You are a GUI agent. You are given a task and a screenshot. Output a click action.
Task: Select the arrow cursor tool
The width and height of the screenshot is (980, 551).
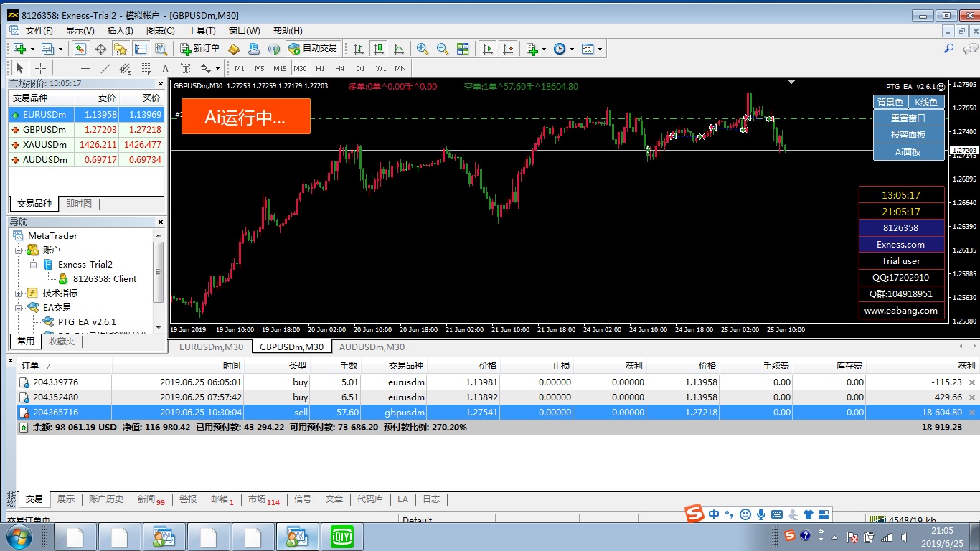click(20, 68)
